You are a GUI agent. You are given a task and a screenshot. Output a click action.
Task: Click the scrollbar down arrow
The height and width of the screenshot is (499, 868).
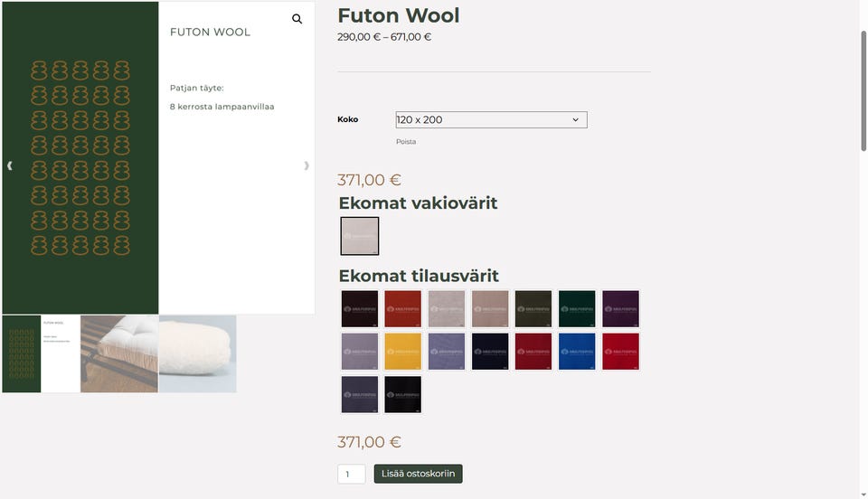click(x=863, y=494)
